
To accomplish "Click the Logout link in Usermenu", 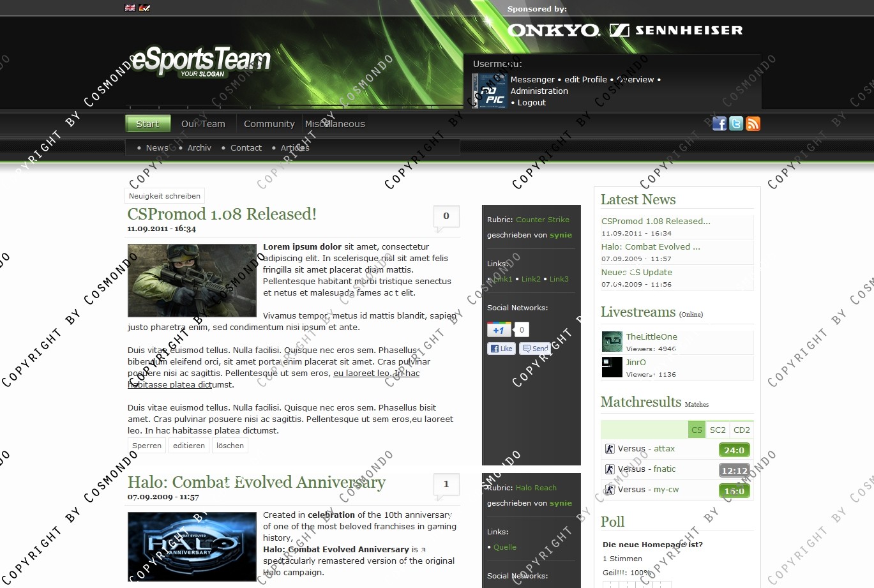I will [531, 102].
